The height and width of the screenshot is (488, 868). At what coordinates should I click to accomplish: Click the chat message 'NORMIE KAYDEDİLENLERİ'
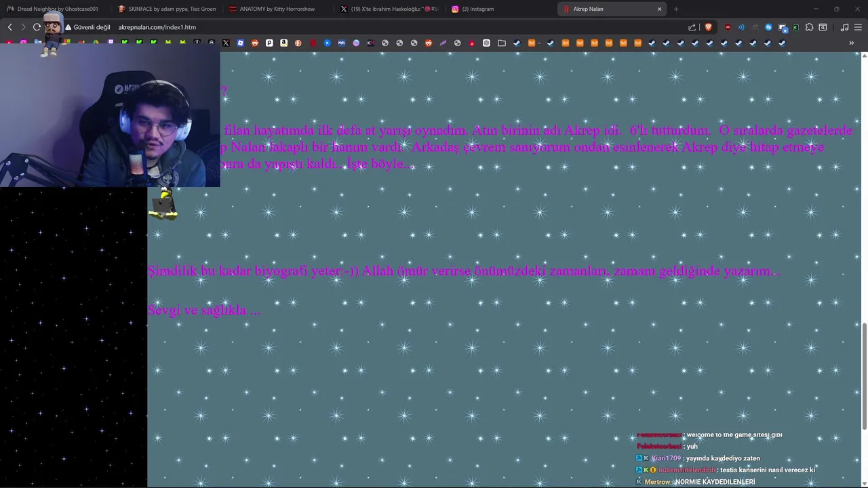click(x=715, y=482)
